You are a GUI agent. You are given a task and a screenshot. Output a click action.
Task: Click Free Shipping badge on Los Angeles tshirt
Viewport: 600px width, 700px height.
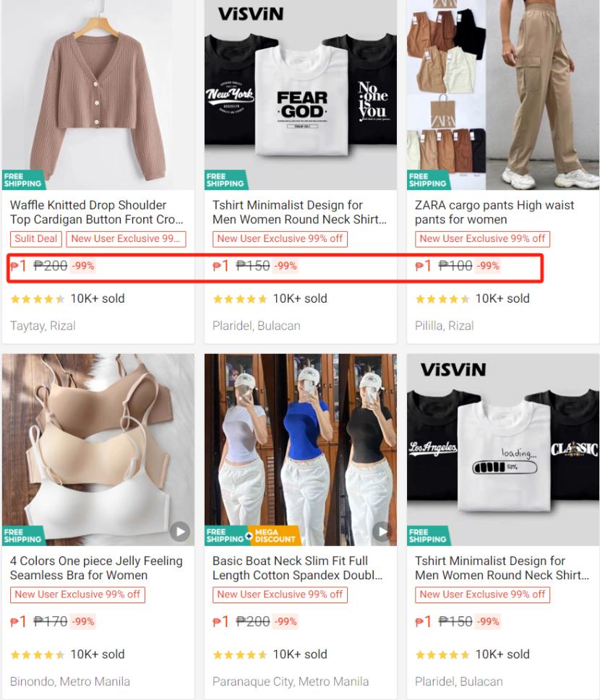(429, 535)
